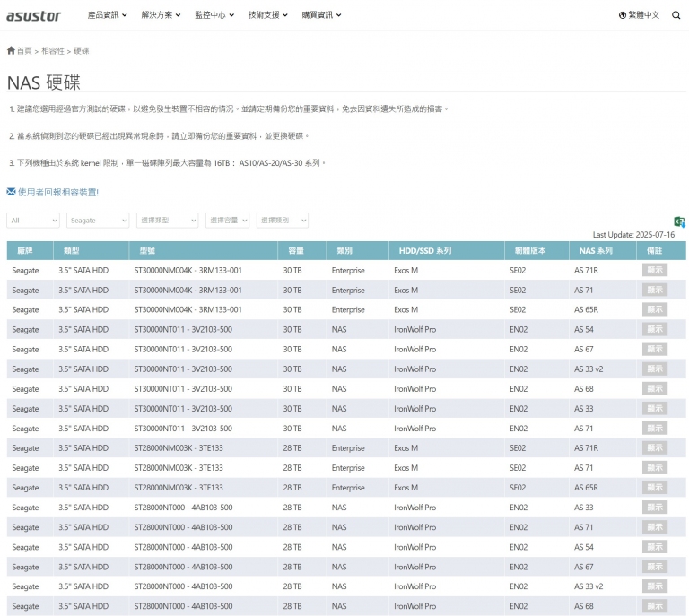Show notes for AS 68 28 TB row
This screenshot has width=689, height=616.
click(655, 606)
